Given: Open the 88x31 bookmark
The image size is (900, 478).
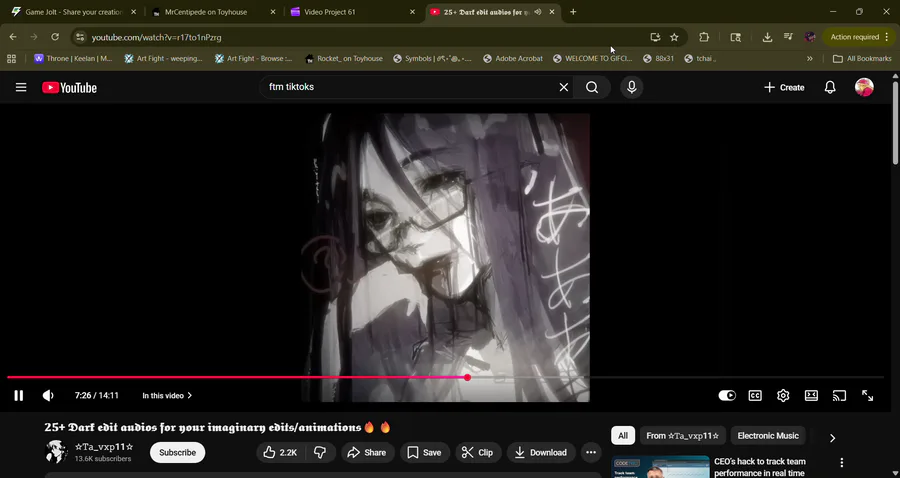Looking at the screenshot, I should 658,59.
